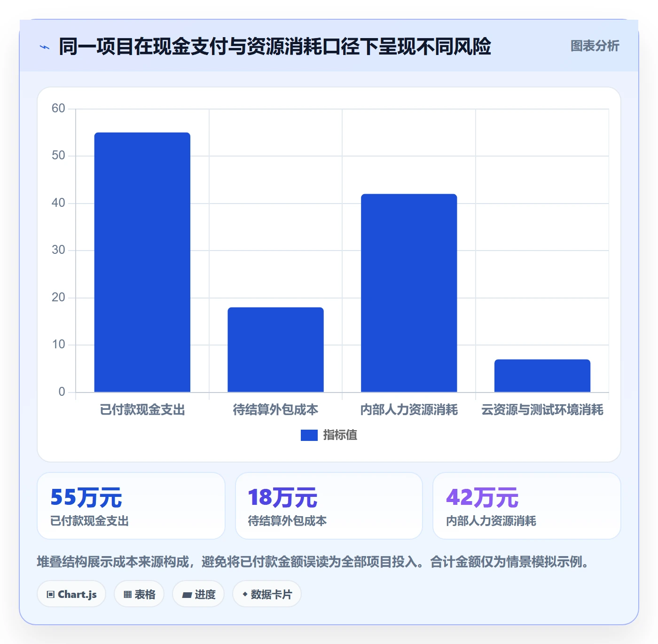
Task: Click the 已付款现金支出 bar in the chart
Action: [142, 262]
